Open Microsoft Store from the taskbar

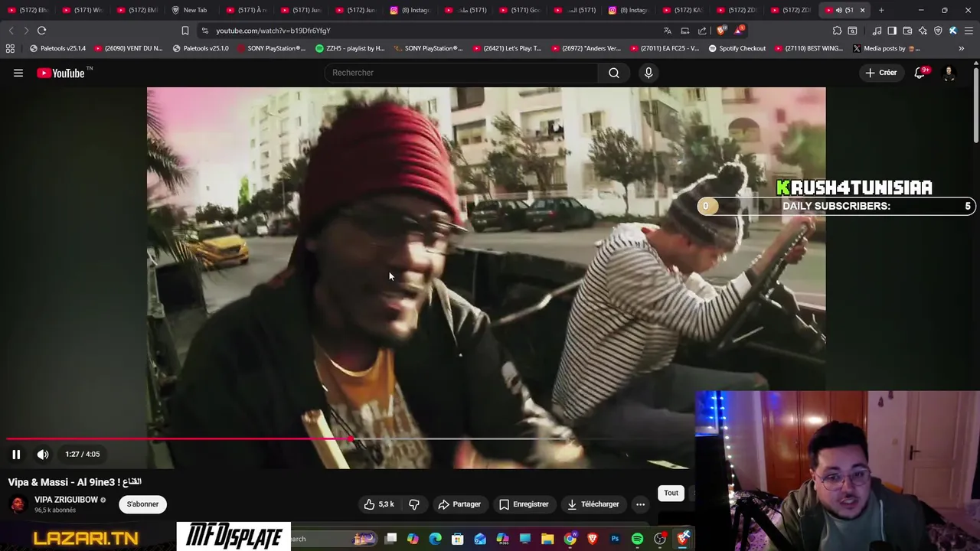458,539
